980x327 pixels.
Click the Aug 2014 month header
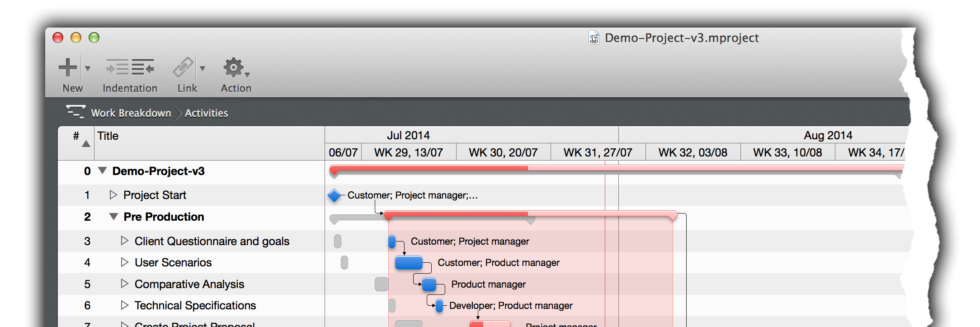point(828,135)
